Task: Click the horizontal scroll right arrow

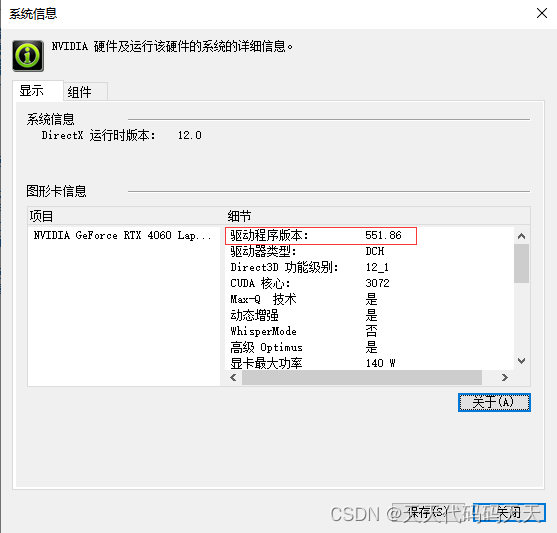Action: pos(504,377)
